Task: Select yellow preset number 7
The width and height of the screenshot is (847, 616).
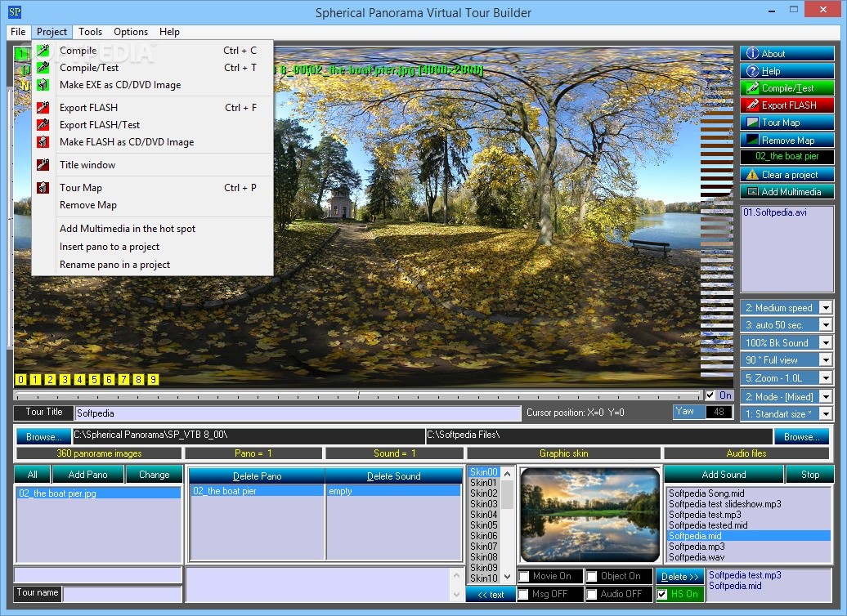Action: point(123,380)
